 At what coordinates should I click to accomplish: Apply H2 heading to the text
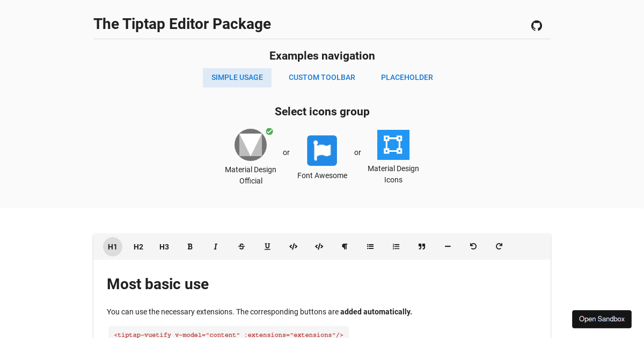[x=138, y=246]
